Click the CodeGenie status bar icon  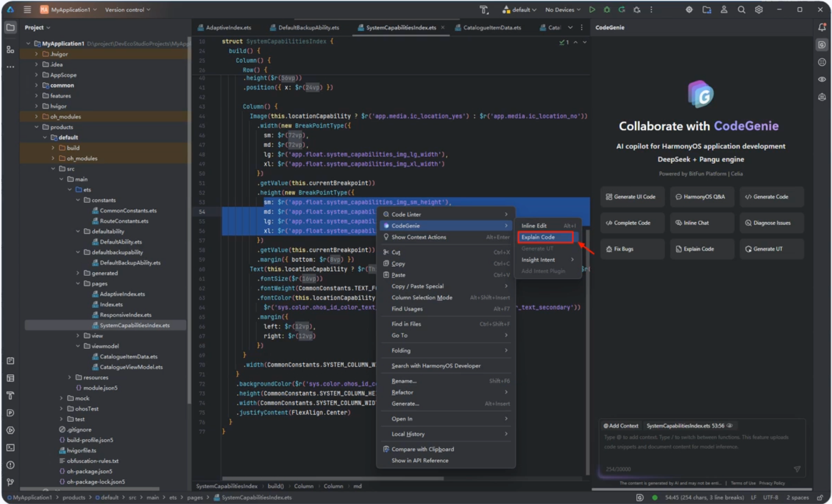[640, 497]
